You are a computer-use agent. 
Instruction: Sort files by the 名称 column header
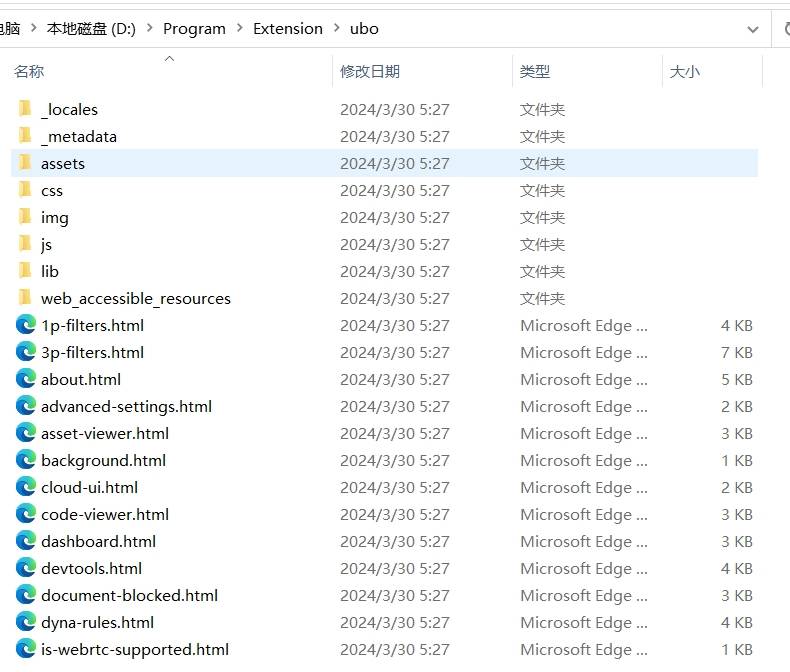(x=30, y=72)
